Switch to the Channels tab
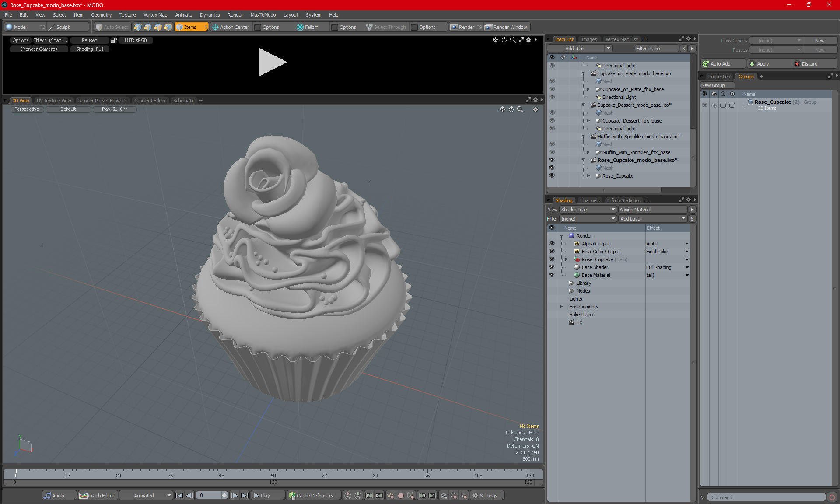Viewport: 840px width, 504px height. point(589,200)
